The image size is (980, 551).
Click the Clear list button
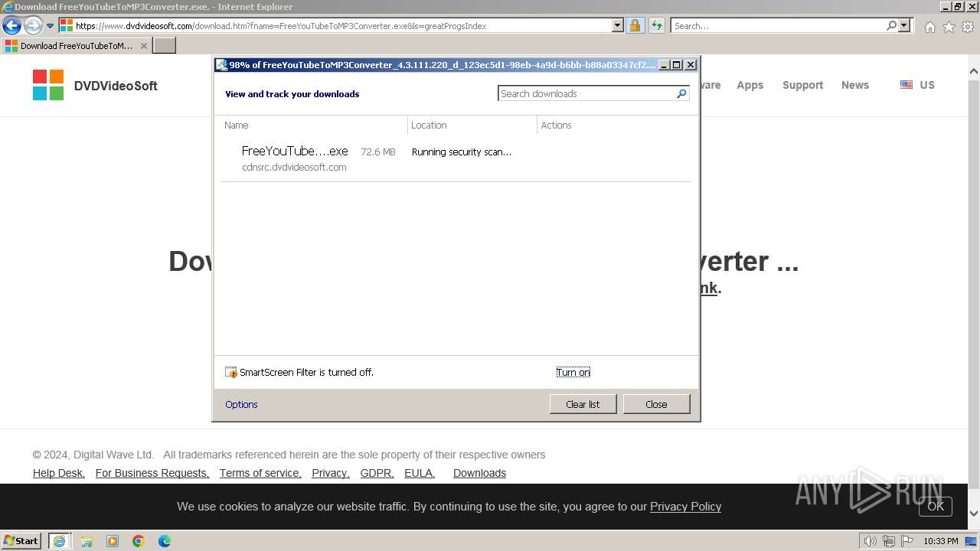[583, 404]
